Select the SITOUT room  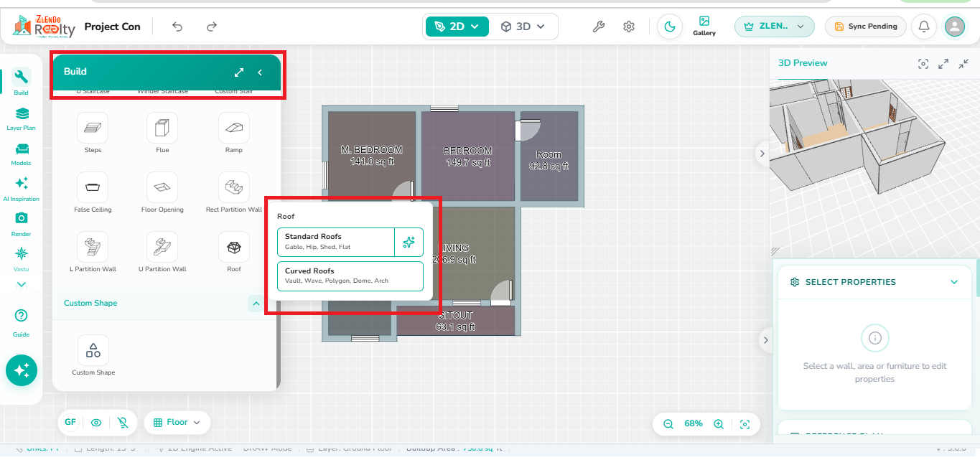click(455, 321)
